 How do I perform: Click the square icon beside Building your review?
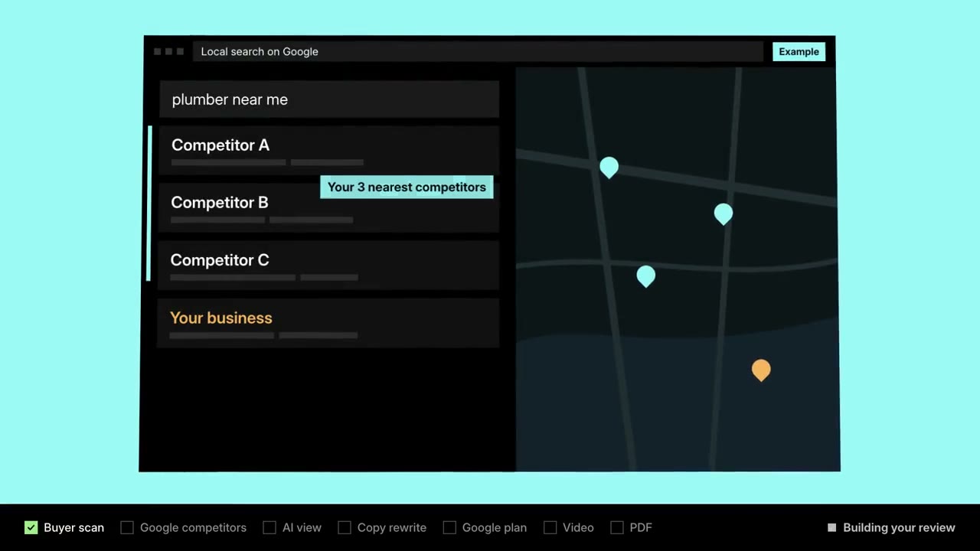pos(832,527)
